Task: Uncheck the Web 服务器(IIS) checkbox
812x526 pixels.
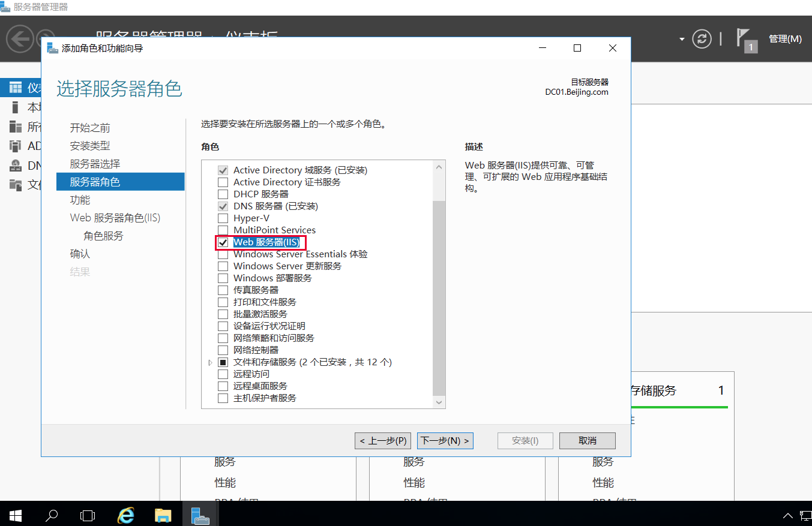Action: coord(223,242)
